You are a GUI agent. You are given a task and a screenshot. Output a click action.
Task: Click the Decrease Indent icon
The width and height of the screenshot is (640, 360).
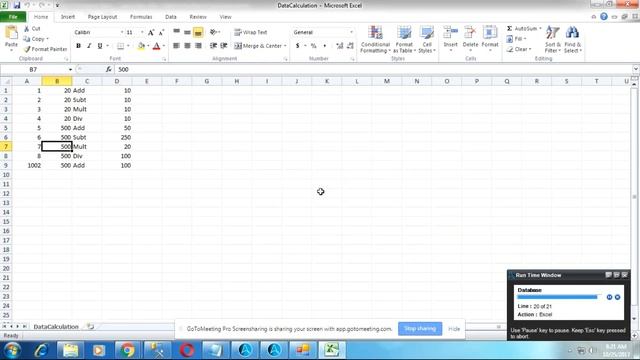click(213, 46)
